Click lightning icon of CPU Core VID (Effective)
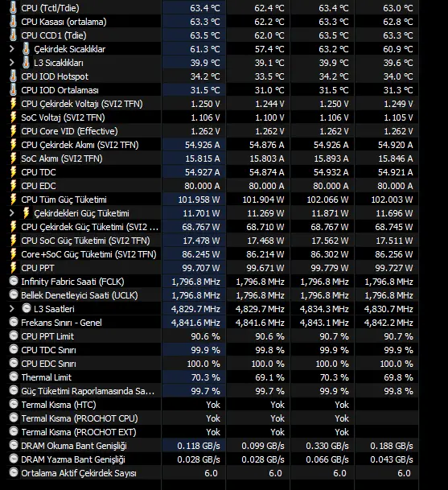Viewport: 448px width, 490px height. click(13, 131)
